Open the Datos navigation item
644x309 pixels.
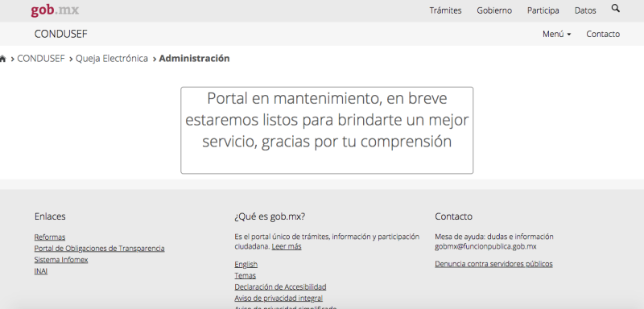coord(585,10)
